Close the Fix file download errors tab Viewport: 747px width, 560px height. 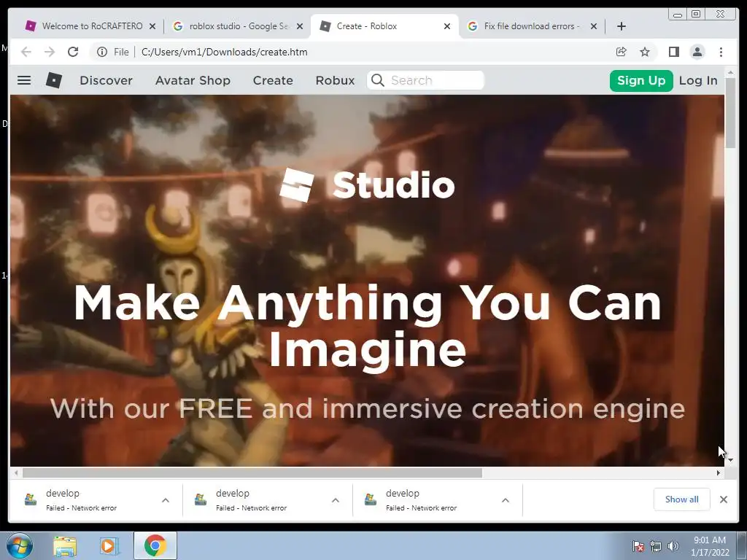coord(594,26)
